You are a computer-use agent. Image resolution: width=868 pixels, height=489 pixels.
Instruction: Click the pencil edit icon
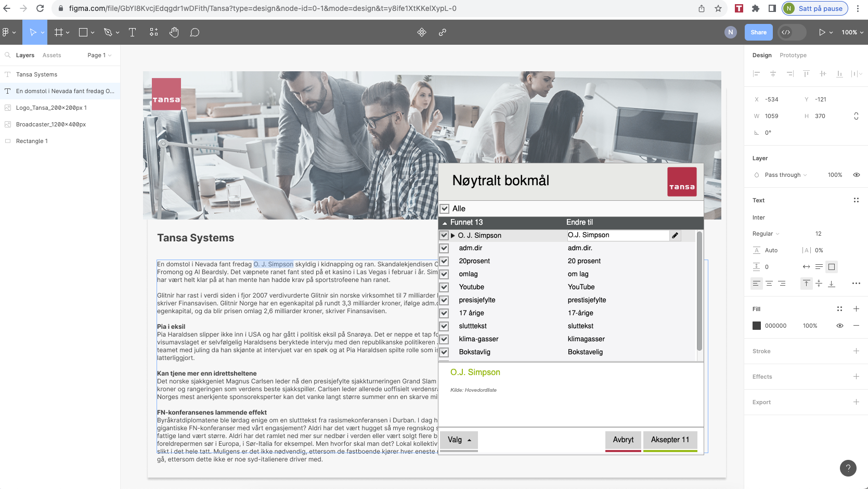tap(675, 235)
